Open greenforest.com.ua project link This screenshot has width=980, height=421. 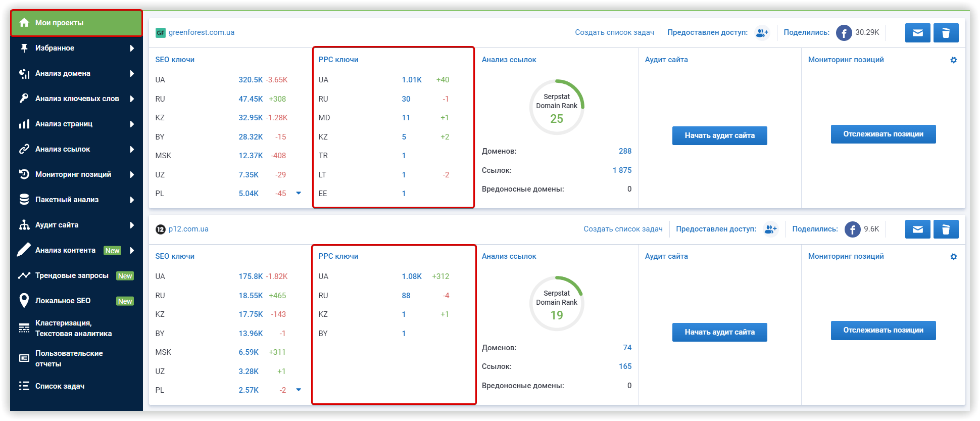click(x=201, y=32)
